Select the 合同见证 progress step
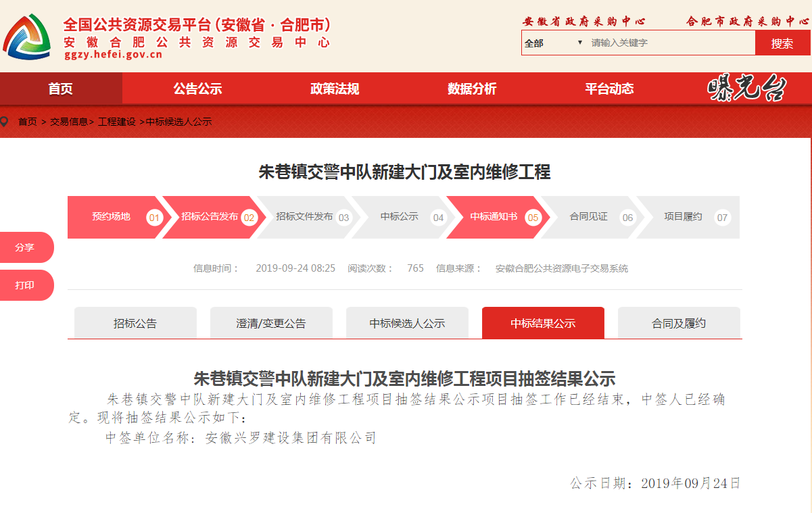The width and height of the screenshot is (812, 513). pos(589,217)
